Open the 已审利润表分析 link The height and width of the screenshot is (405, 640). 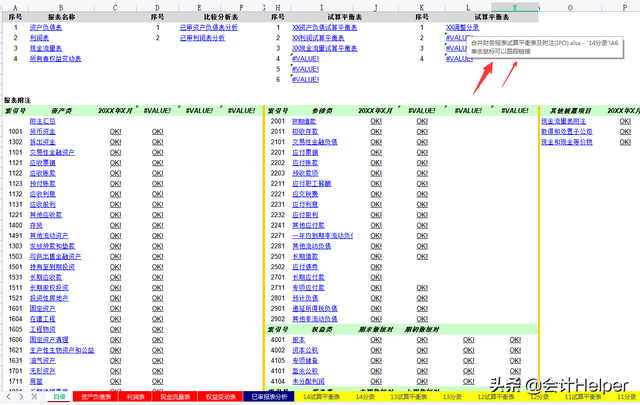click(x=202, y=38)
